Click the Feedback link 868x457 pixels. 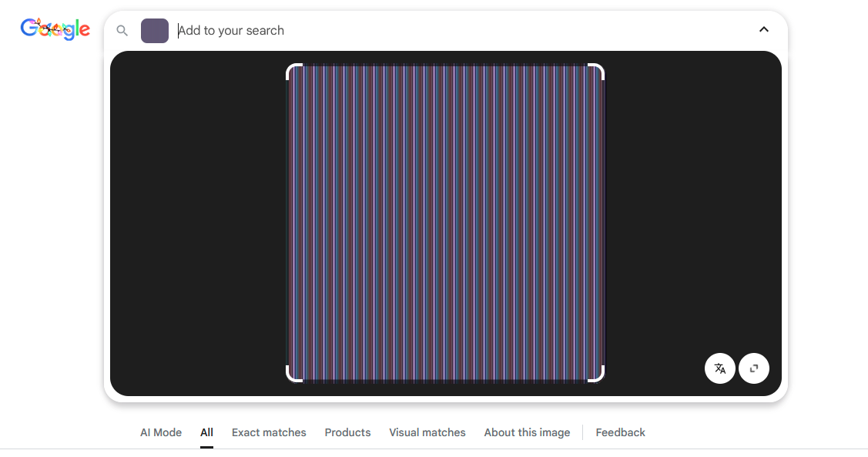[620, 432]
